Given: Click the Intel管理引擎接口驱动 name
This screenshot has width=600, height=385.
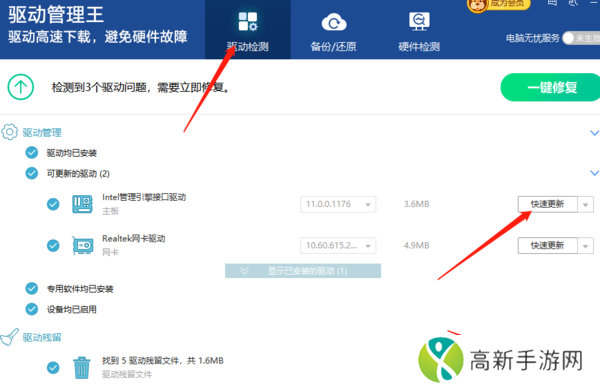Looking at the screenshot, I should [x=144, y=197].
